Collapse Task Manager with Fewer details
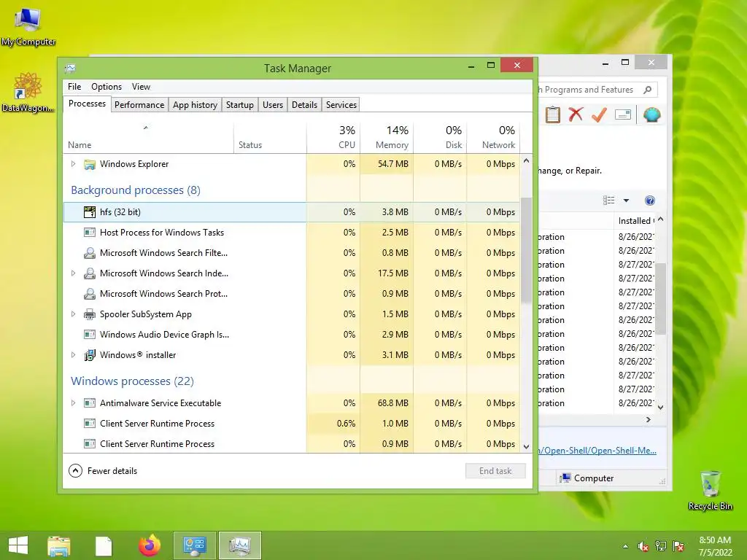The image size is (747, 560). pos(103,471)
